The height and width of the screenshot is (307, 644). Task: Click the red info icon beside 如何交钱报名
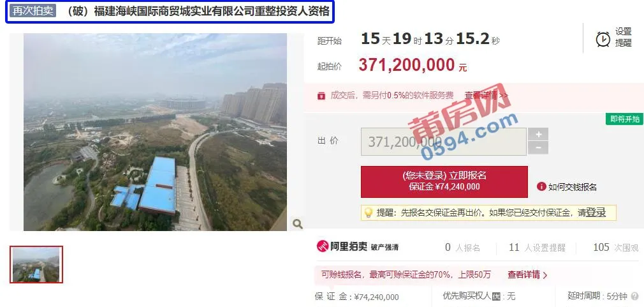point(541,186)
